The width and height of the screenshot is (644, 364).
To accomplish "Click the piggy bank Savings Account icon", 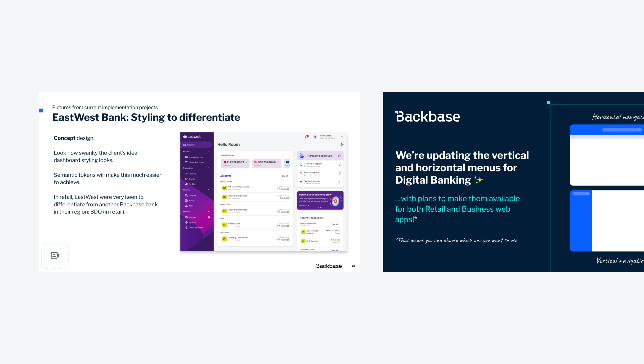I will point(224,211).
